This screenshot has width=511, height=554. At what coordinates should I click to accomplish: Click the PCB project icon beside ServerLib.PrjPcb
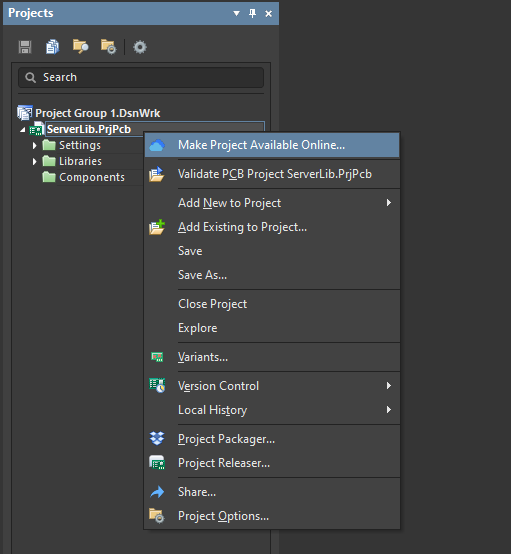click(36, 130)
